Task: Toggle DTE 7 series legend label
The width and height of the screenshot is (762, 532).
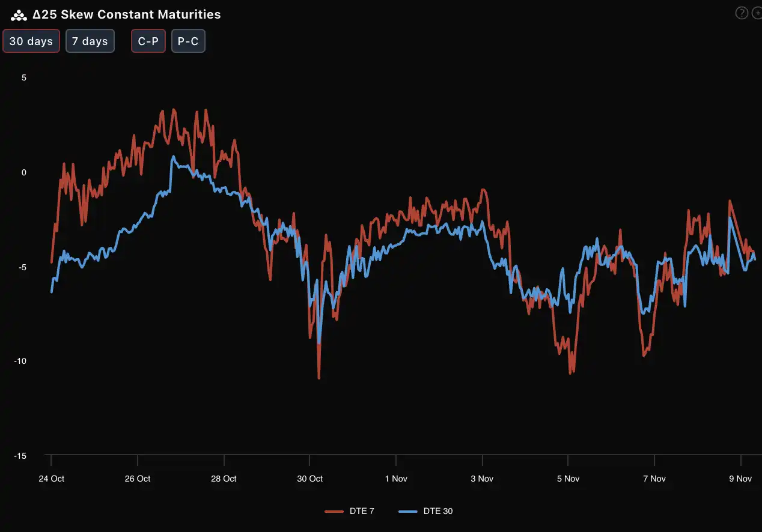Action: pyautogui.click(x=362, y=512)
